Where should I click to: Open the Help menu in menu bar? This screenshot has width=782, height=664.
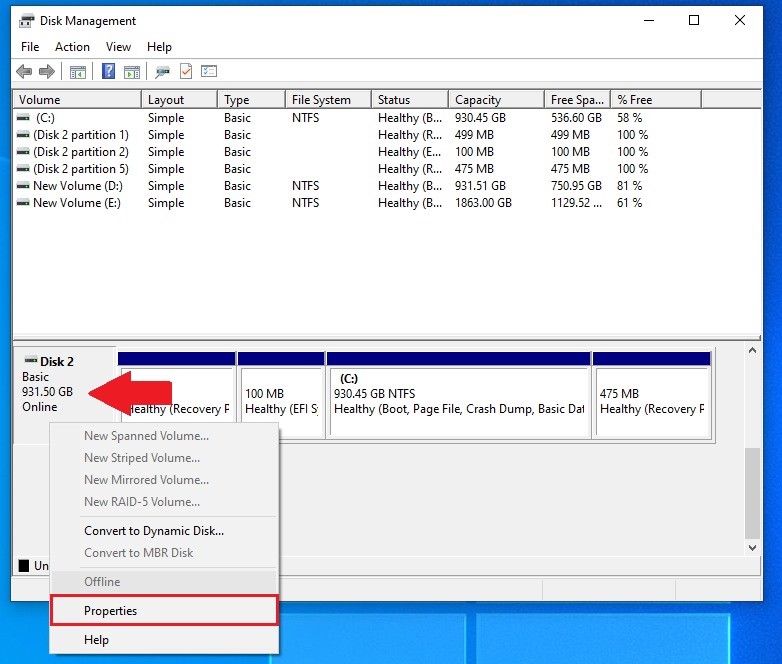click(159, 47)
